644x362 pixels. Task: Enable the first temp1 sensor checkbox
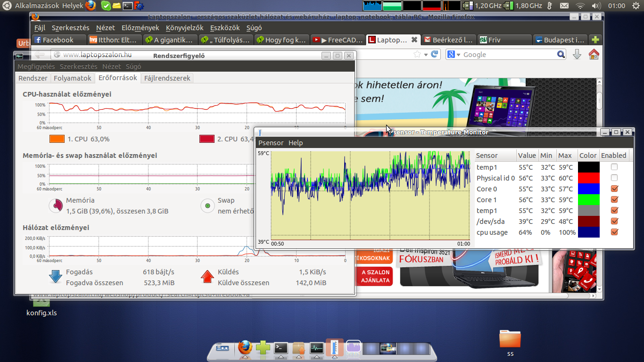[x=614, y=167]
